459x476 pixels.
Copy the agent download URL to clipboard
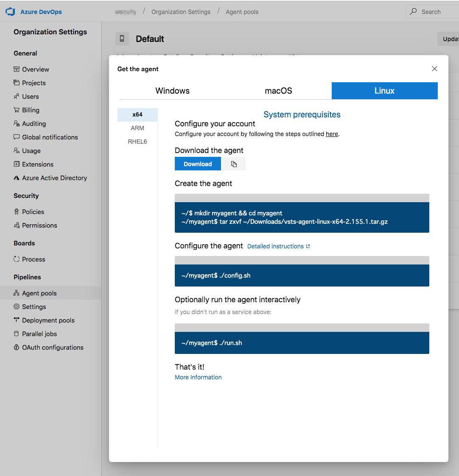[x=234, y=164]
